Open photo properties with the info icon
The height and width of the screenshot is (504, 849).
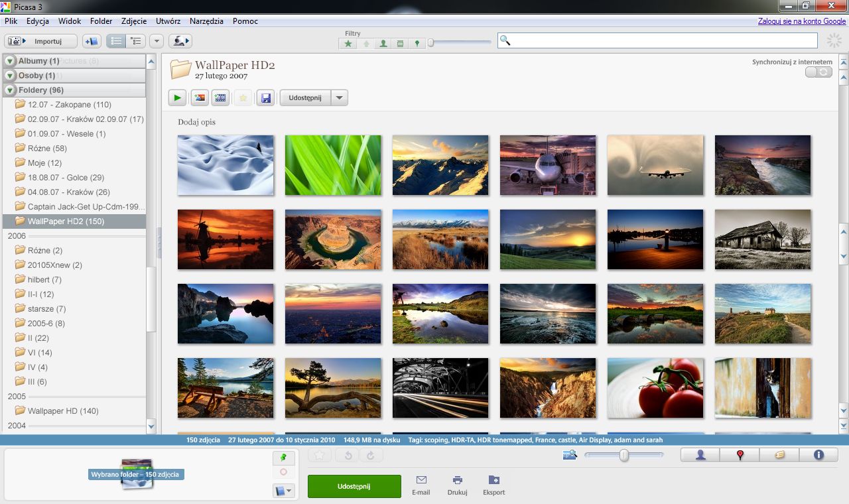pyautogui.click(x=818, y=455)
